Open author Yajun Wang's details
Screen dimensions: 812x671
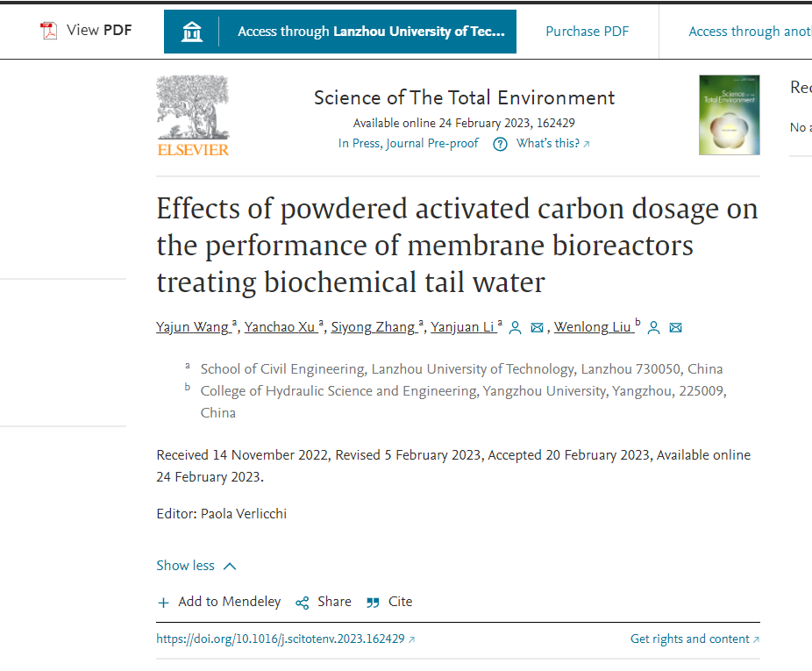pyautogui.click(x=193, y=327)
